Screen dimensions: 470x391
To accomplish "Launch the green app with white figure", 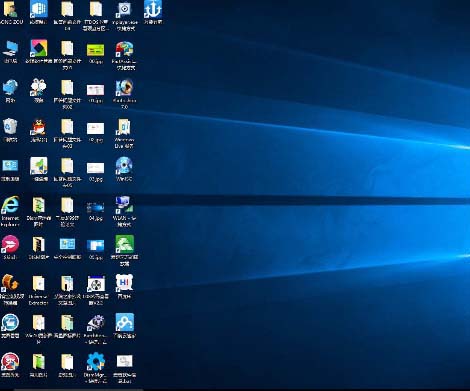I will (x=124, y=244).
